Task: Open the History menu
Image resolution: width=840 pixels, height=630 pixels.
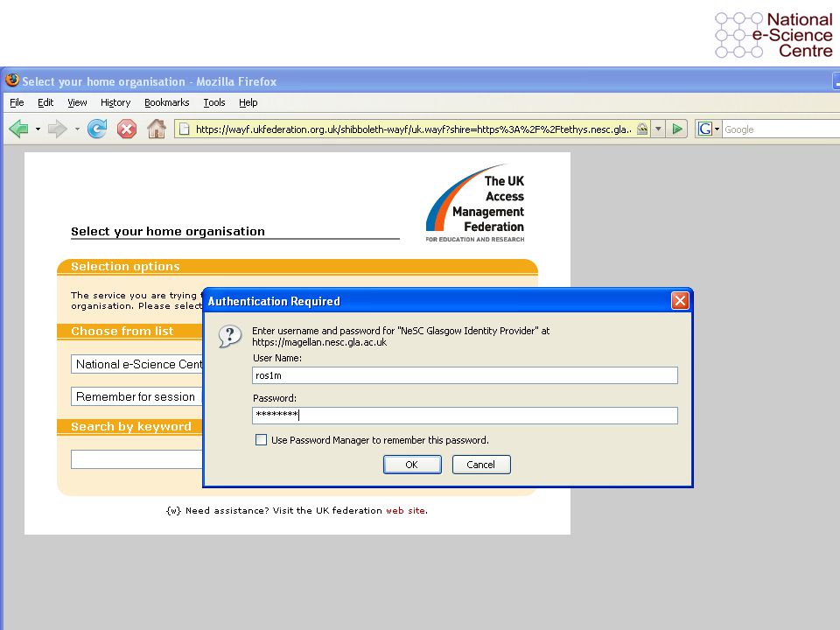Action: [115, 102]
